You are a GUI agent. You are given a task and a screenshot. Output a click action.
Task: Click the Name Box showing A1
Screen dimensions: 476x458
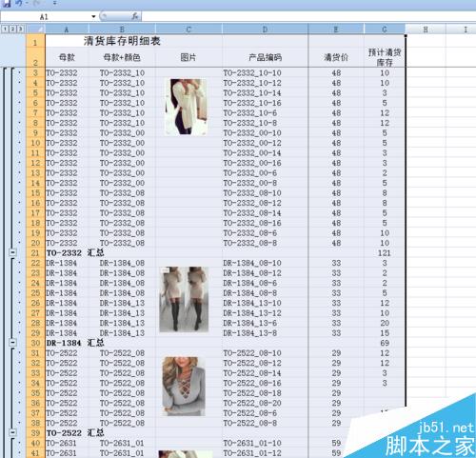pos(45,16)
